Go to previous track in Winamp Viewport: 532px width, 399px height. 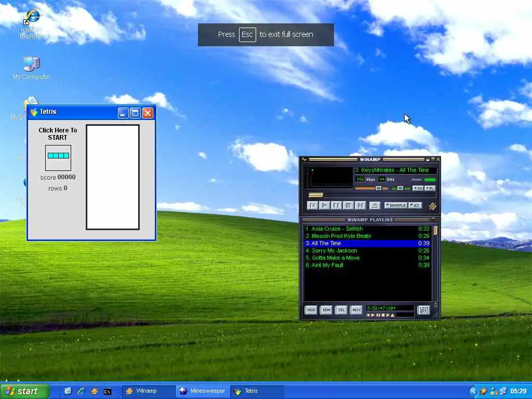tap(312, 205)
